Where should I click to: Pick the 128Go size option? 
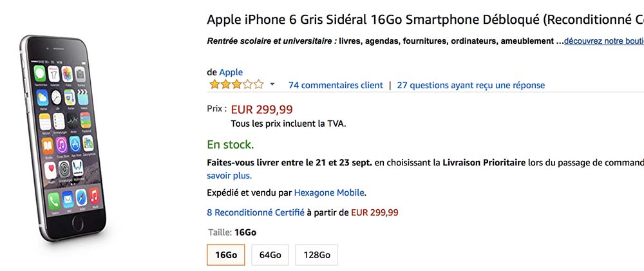(x=317, y=254)
